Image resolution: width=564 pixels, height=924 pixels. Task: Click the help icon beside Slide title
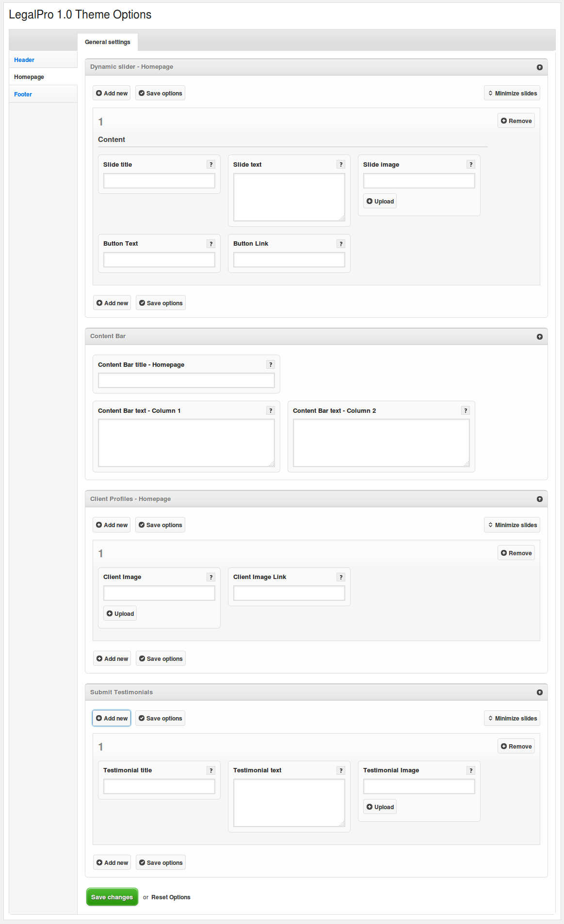pos(211,165)
